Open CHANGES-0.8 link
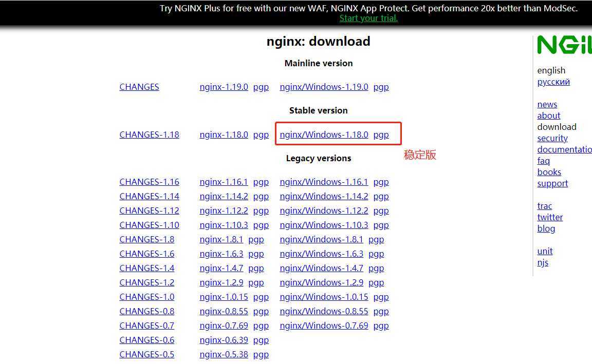This screenshot has width=592, height=364. [147, 311]
